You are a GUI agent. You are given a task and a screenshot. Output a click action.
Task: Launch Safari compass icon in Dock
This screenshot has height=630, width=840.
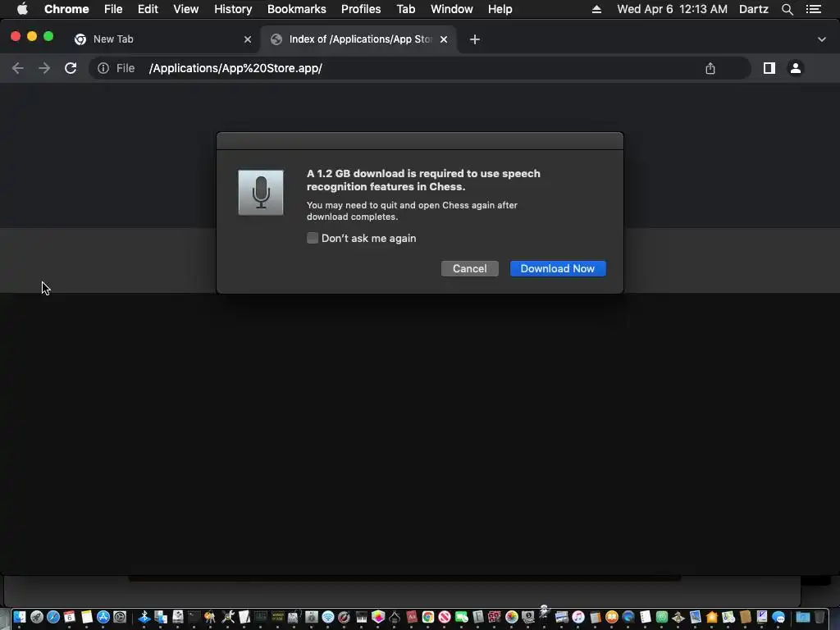click(53, 617)
